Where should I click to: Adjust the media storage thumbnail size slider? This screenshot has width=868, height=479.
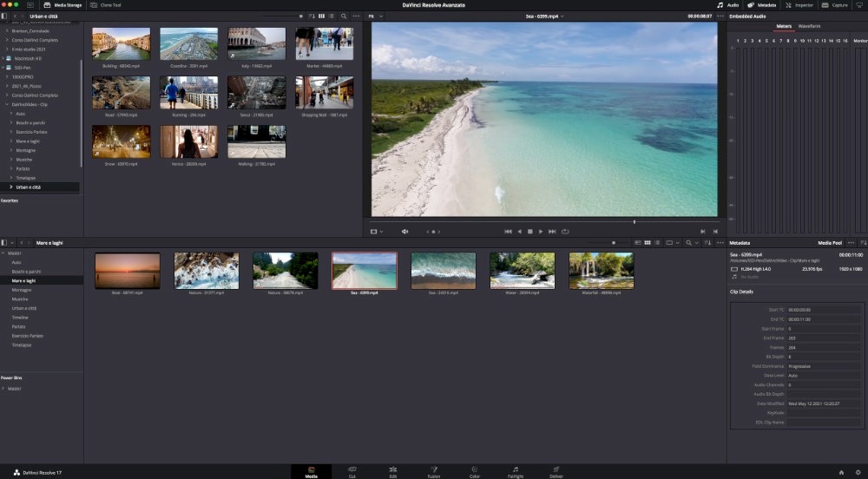[300, 16]
